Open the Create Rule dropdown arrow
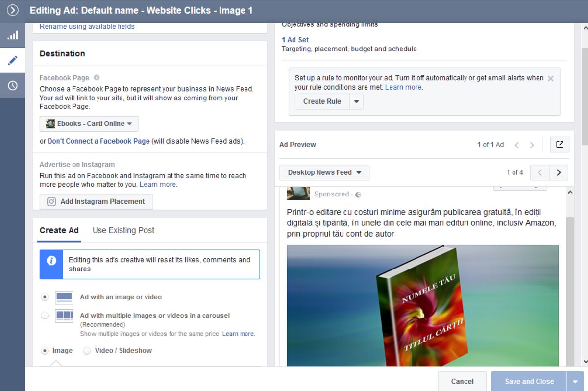Image resolution: width=588 pixels, height=391 pixels. coord(356,101)
